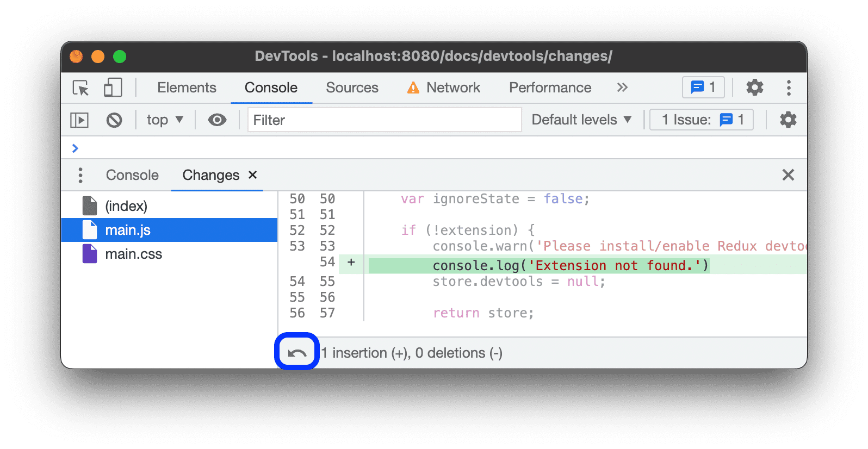Image resolution: width=868 pixels, height=449 pixels.
Task: Show the console sidebar
Action: tap(79, 120)
